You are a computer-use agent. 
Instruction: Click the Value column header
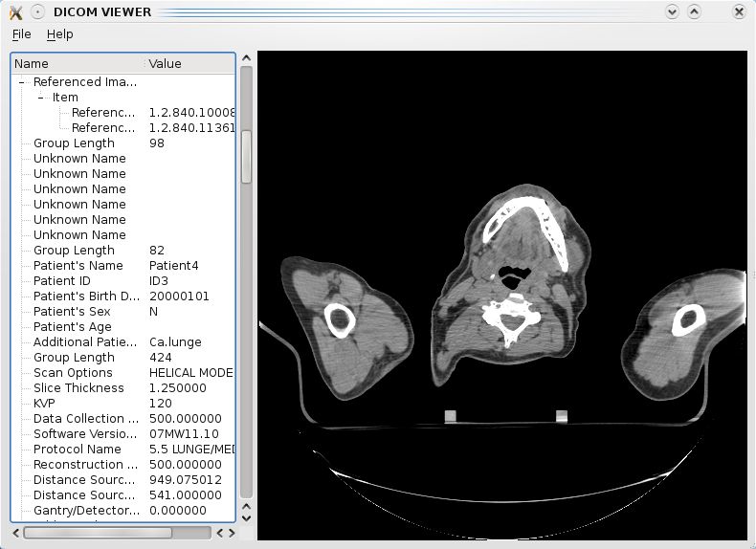click(x=190, y=64)
